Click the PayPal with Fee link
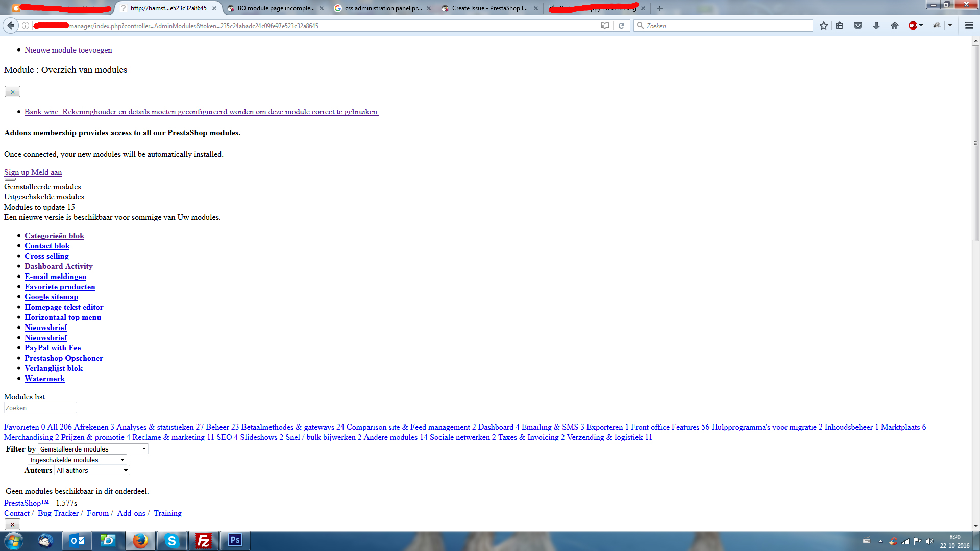980x551 pixels. pyautogui.click(x=53, y=348)
